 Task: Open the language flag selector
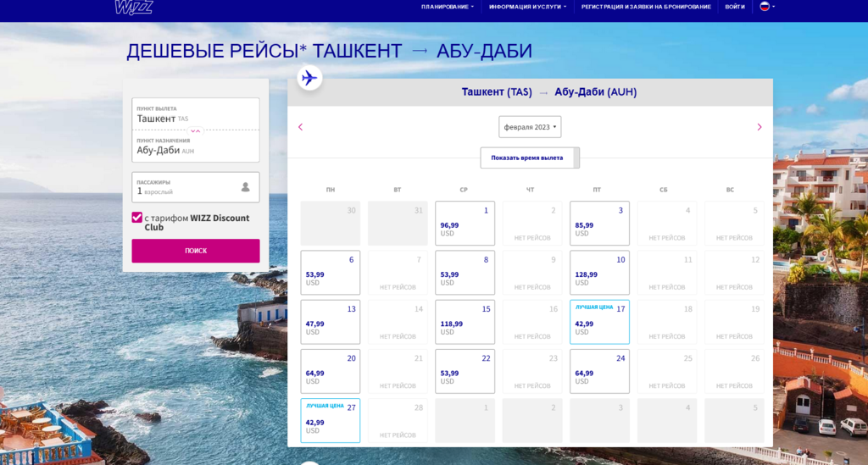pos(766,7)
